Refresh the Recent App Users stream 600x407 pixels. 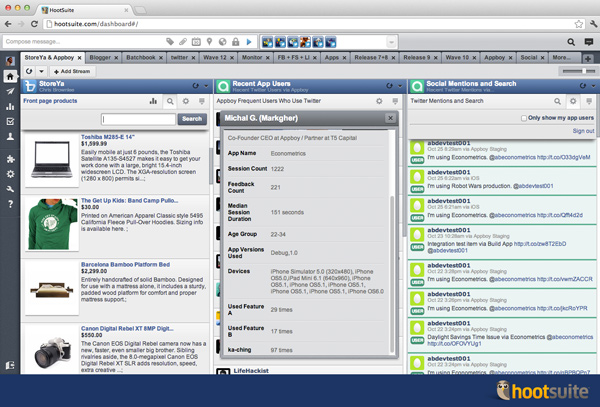389,86
